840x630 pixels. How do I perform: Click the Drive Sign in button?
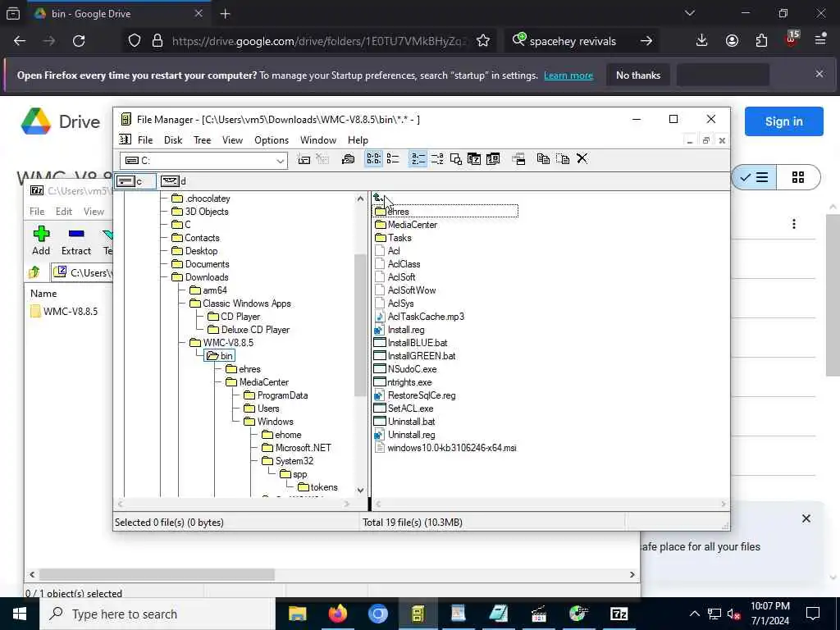(783, 121)
